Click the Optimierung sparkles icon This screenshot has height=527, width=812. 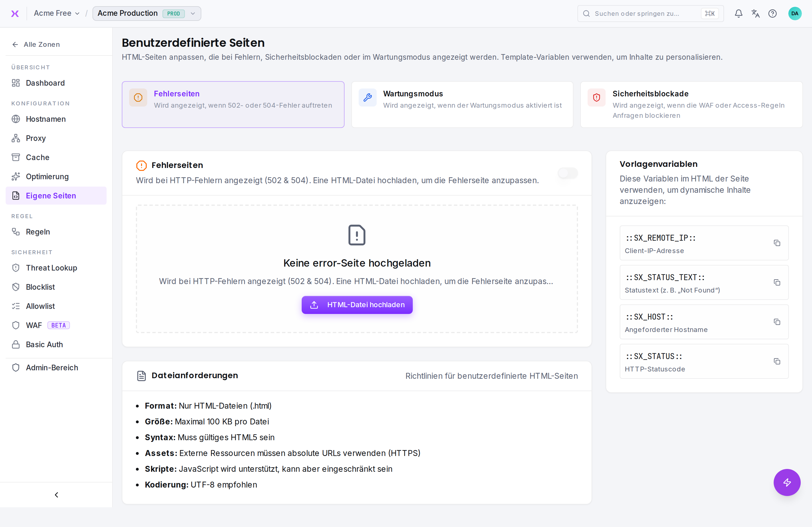pyautogui.click(x=16, y=176)
